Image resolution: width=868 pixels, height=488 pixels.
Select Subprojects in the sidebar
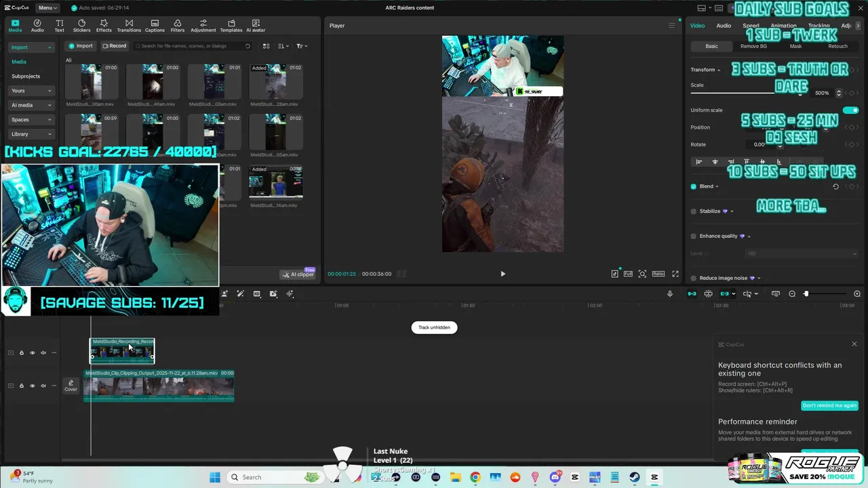click(26, 76)
